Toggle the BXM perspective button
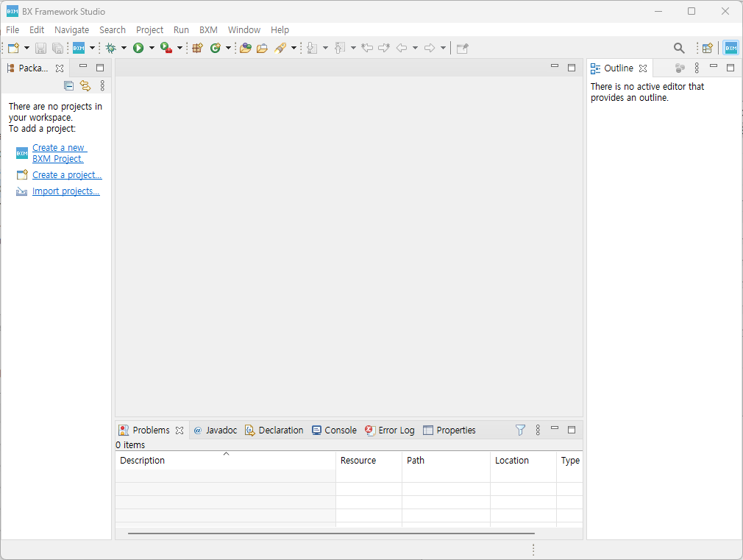This screenshot has width=743, height=560. (x=730, y=48)
